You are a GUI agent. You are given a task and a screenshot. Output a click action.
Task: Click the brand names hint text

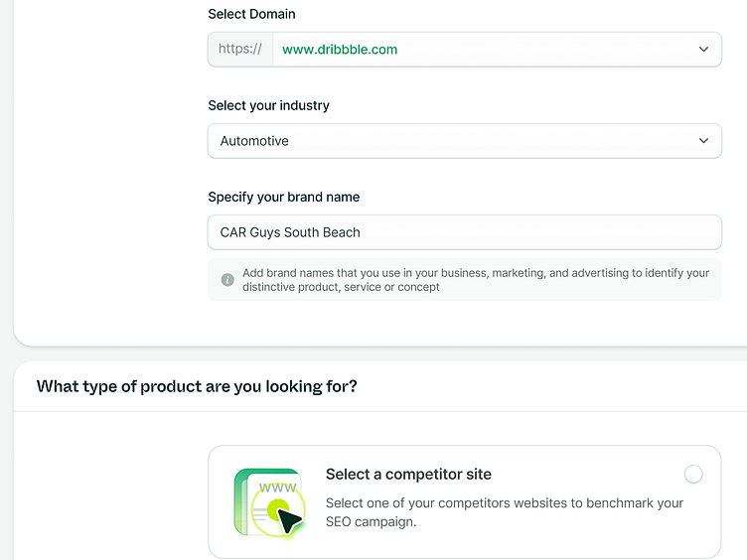click(x=475, y=280)
